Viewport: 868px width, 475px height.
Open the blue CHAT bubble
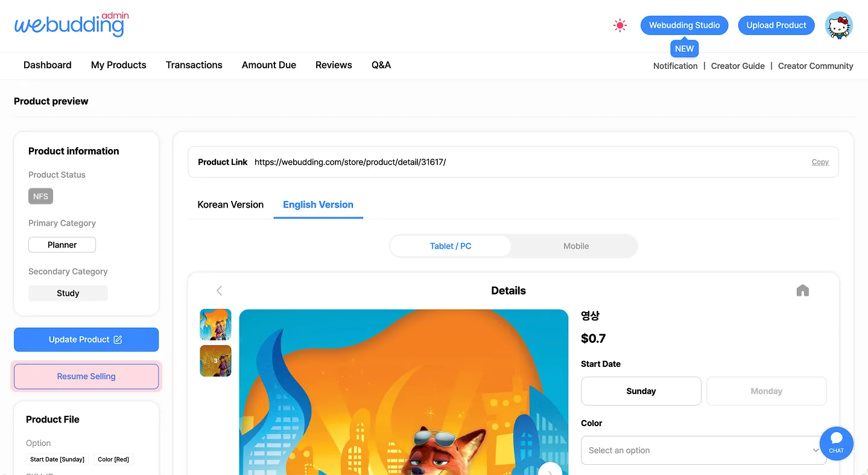tap(836, 443)
